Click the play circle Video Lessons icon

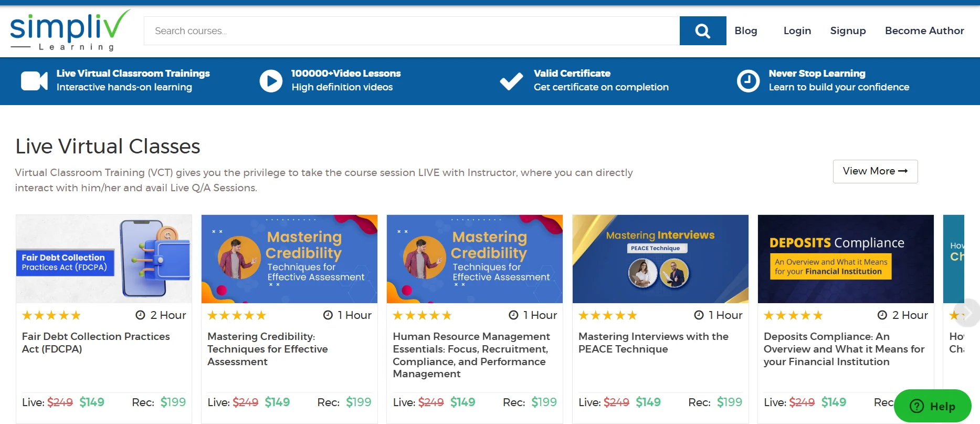pos(271,81)
